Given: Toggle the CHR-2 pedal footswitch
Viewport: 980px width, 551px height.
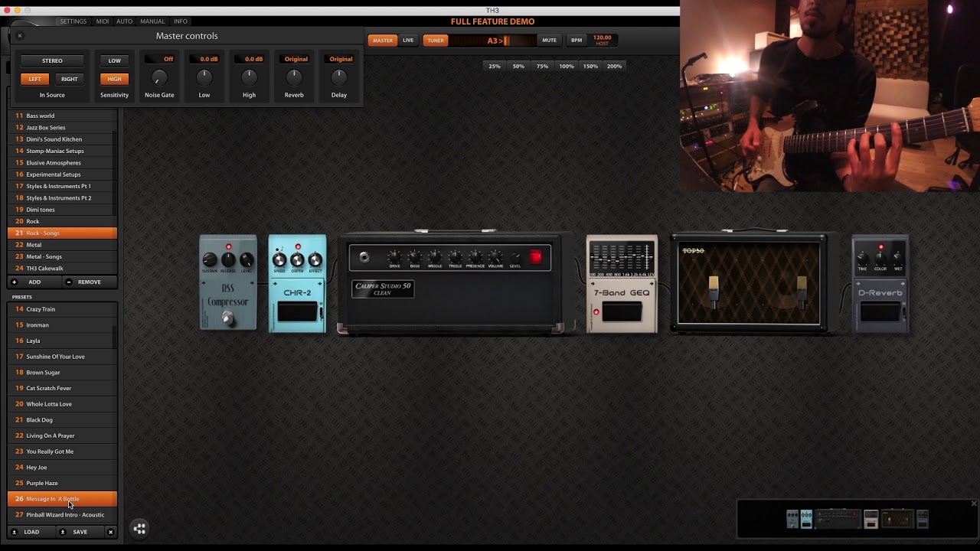Looking at the screenshot, I should [297, 312].
